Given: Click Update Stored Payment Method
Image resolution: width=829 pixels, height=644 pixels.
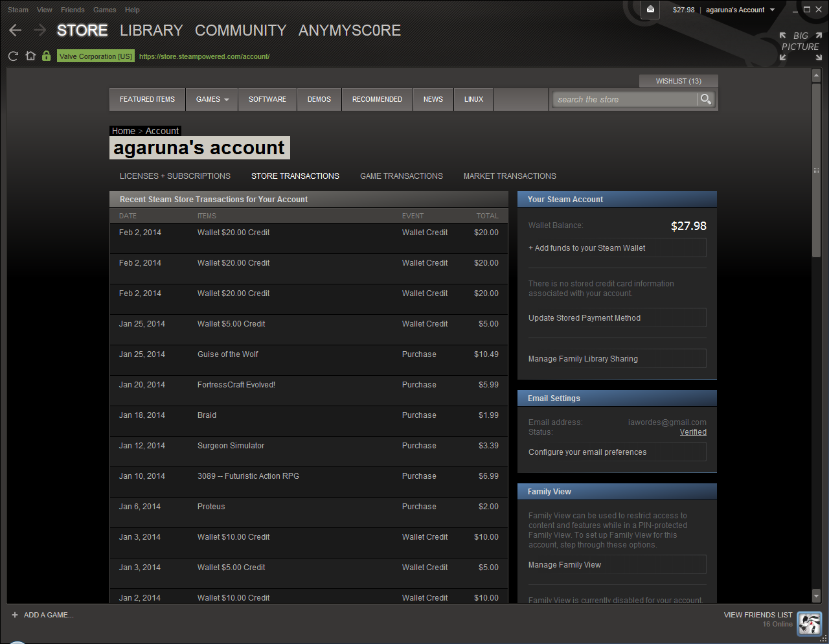Looking at the screenshot, I should point(617,317).
